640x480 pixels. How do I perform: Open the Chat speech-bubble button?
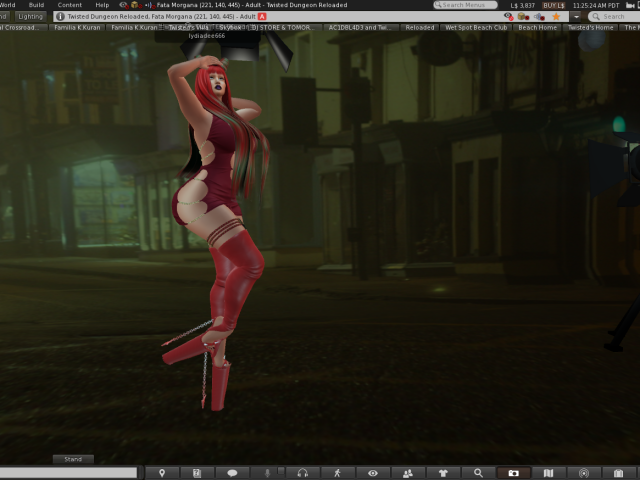232,473
